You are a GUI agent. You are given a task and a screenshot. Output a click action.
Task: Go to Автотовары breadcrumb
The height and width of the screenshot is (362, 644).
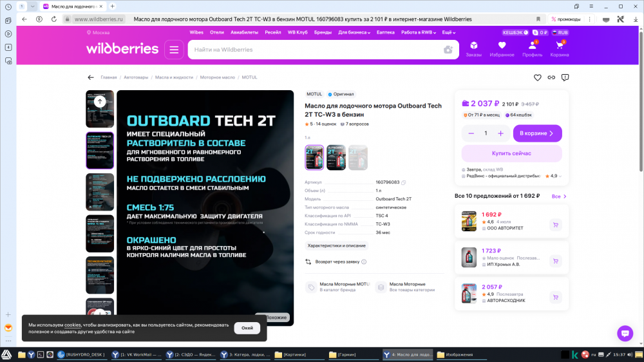click(x=136, y=77)
